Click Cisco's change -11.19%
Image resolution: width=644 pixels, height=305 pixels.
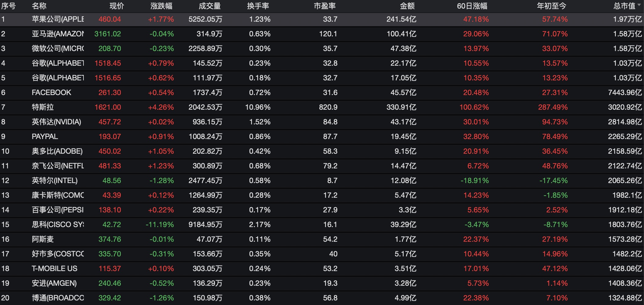tap(160, 225)
